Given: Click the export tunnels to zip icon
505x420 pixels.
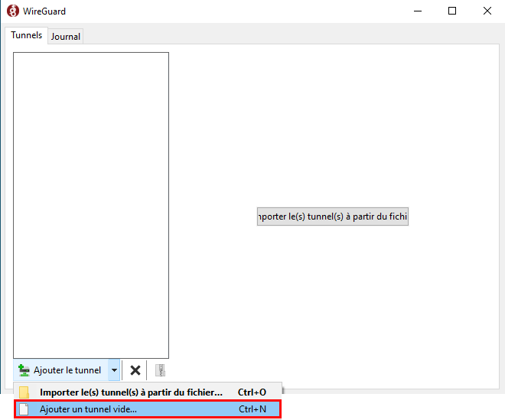Looking at the screenshot, I should coord(160,370).
